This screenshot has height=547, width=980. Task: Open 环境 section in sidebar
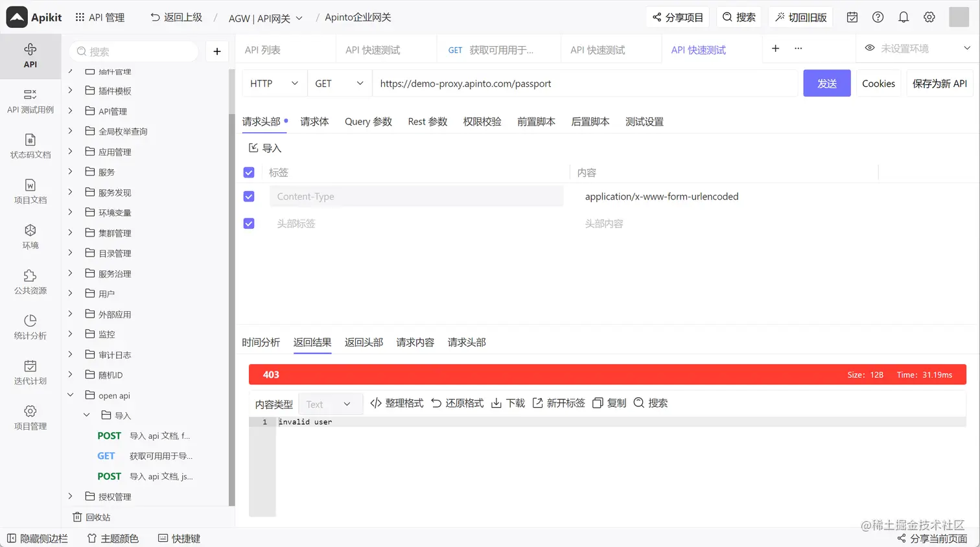coord(30,237)
